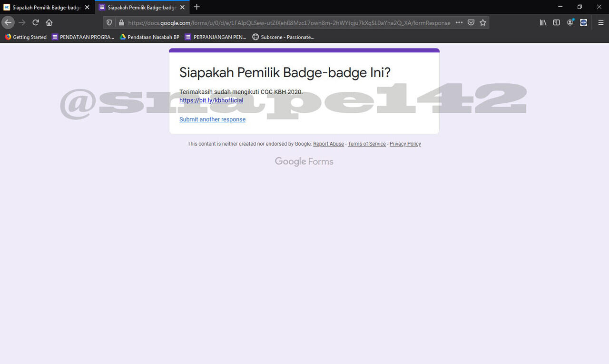Open the Firefox home page

pyautogui.click(x=49, y=22)
